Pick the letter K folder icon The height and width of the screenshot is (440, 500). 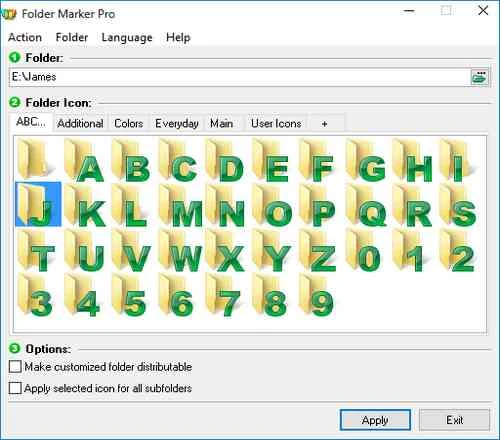click(84, 205)
